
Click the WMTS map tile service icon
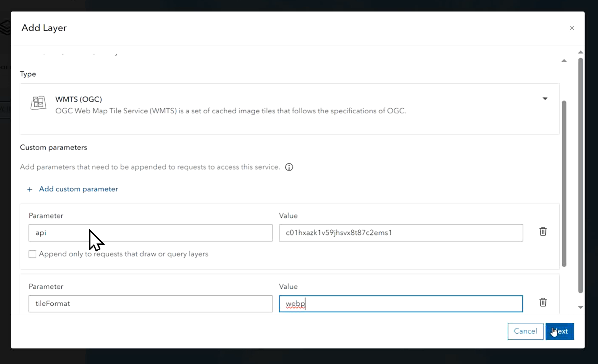(x=38, y=103)
